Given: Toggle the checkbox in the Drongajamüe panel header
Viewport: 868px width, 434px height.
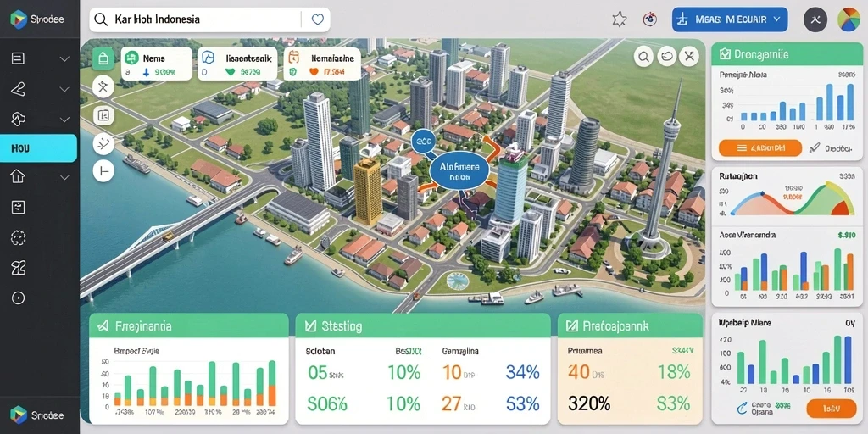Looking at the screenshot, I should coord(725,54).
